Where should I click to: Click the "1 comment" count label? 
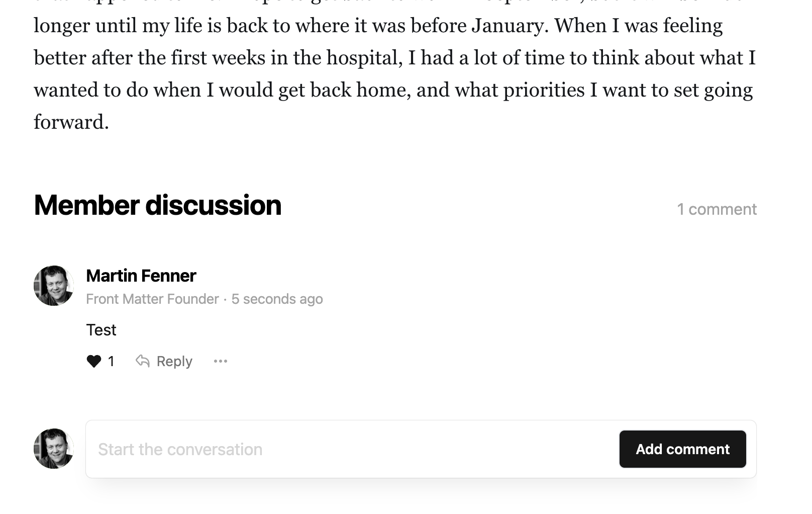717,209
